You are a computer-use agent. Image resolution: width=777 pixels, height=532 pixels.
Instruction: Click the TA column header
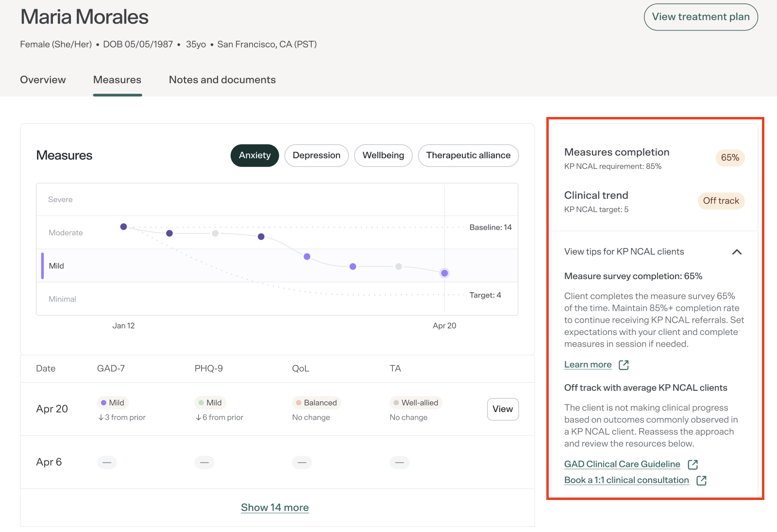[395, 368]
